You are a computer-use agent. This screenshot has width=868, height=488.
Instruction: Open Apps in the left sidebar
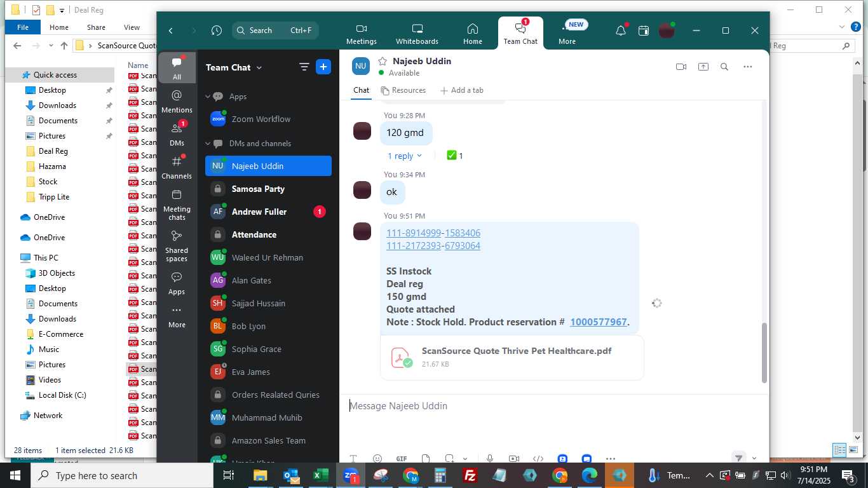click(177, 283)
